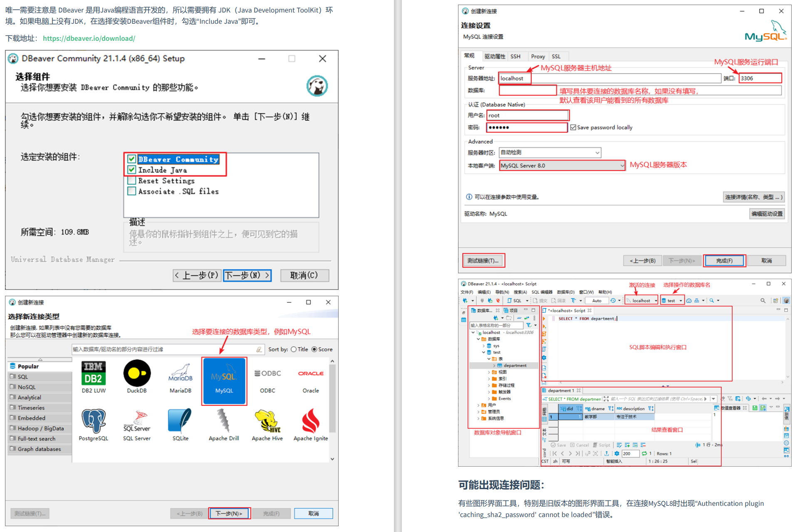This screenshot has width=800, height=532.
Task: Uncheck the Include Java component
Action: click(132, 170)
